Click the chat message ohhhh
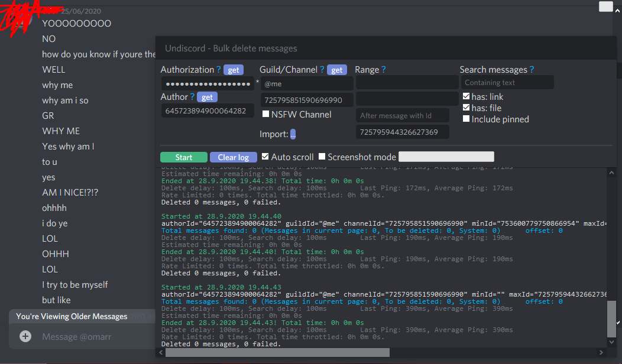Image resolution: width=622 pixels, height=364 pixels. pos(54,208)
